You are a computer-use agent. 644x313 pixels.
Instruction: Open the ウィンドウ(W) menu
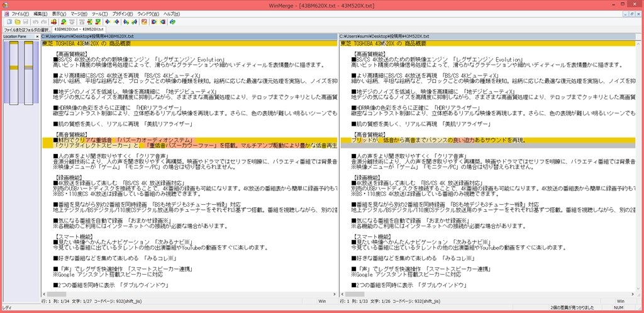tap(148, 14)
